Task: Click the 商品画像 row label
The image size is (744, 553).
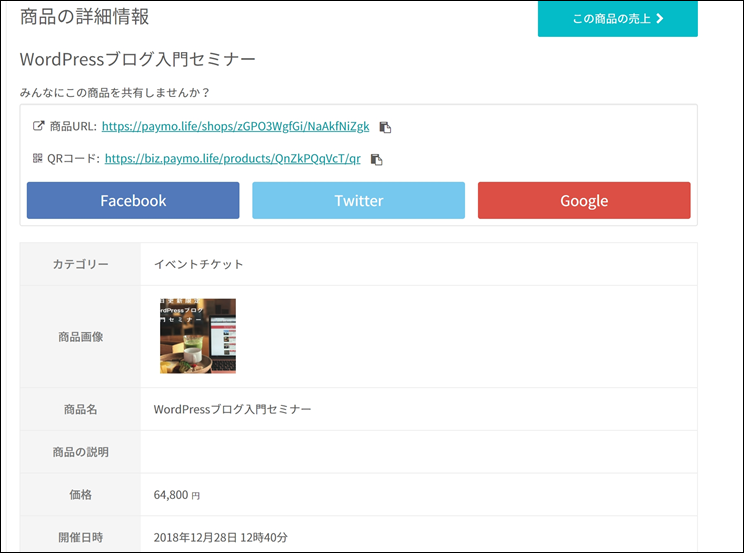Action: click(x=81, y=337)
